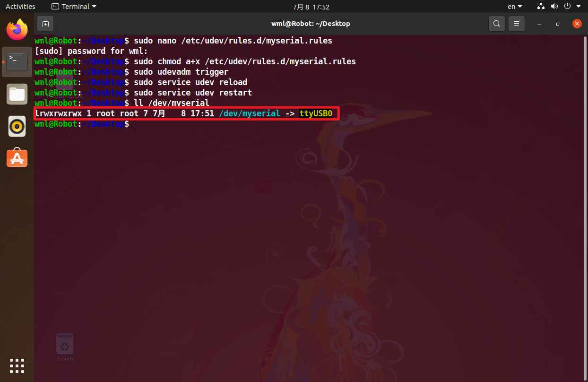Expand the system menu arrow
The height and width of the screenshot is (382, 588).
pos(578,7)
